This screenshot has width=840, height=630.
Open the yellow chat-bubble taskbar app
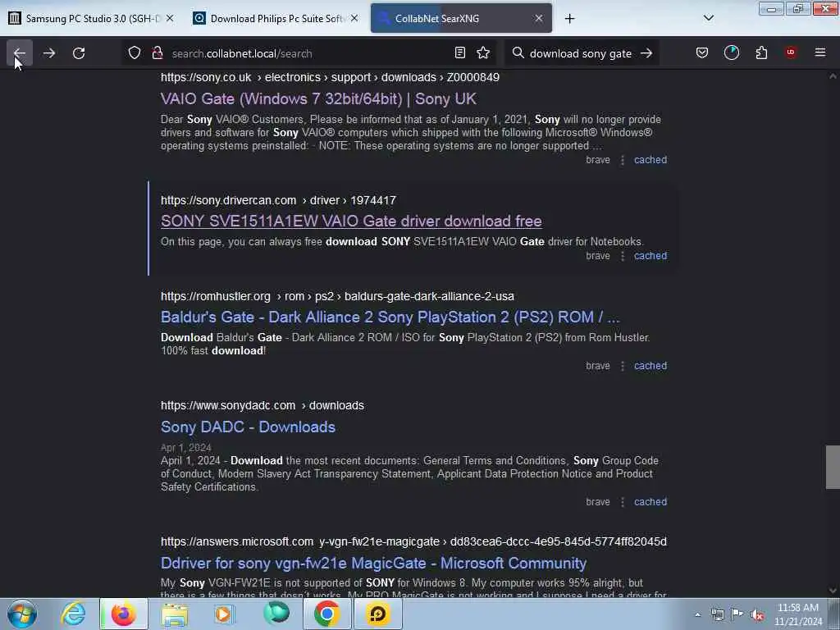[377, 614]
